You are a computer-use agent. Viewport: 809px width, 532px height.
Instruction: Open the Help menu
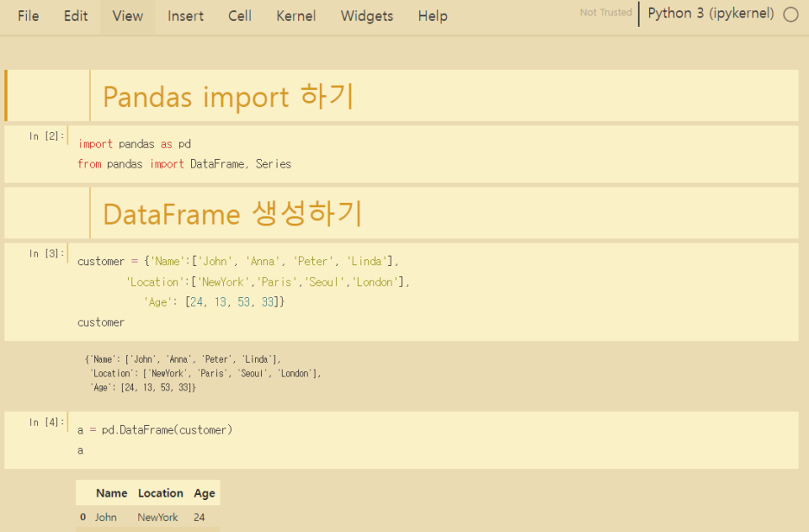point(432,16)
